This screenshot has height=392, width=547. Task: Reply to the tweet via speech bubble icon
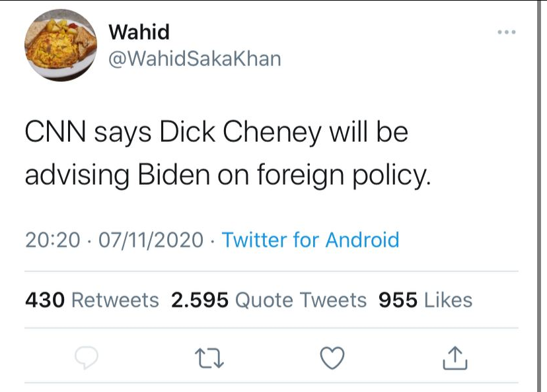coord(86,357)
